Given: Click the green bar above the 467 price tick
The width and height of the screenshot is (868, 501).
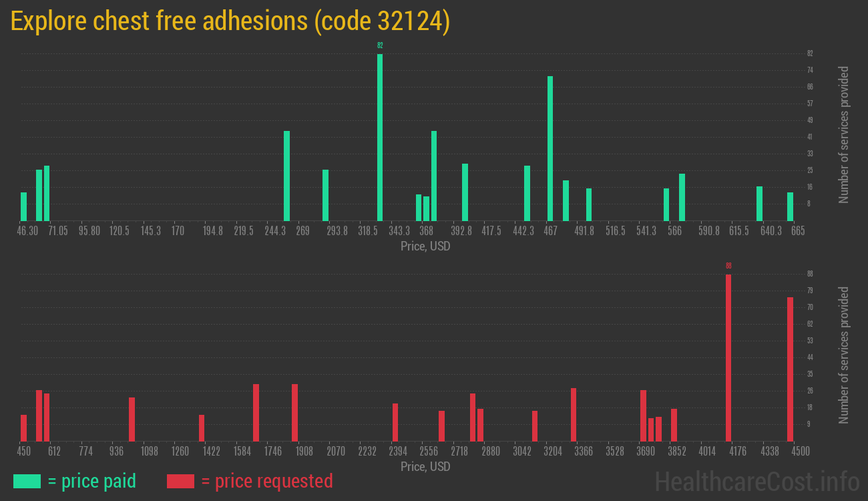Looking at the screenshot, I should pos(550,148).
